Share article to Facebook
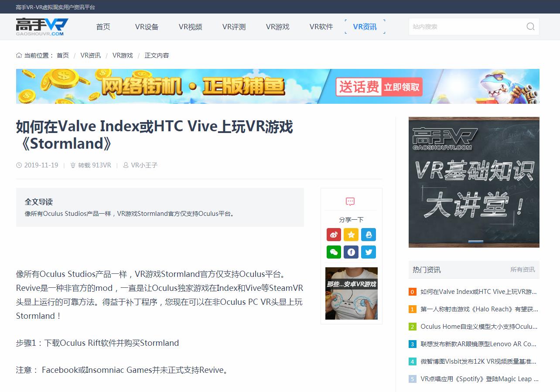Screen dimensions: 560x392 (x=351, y=252)
